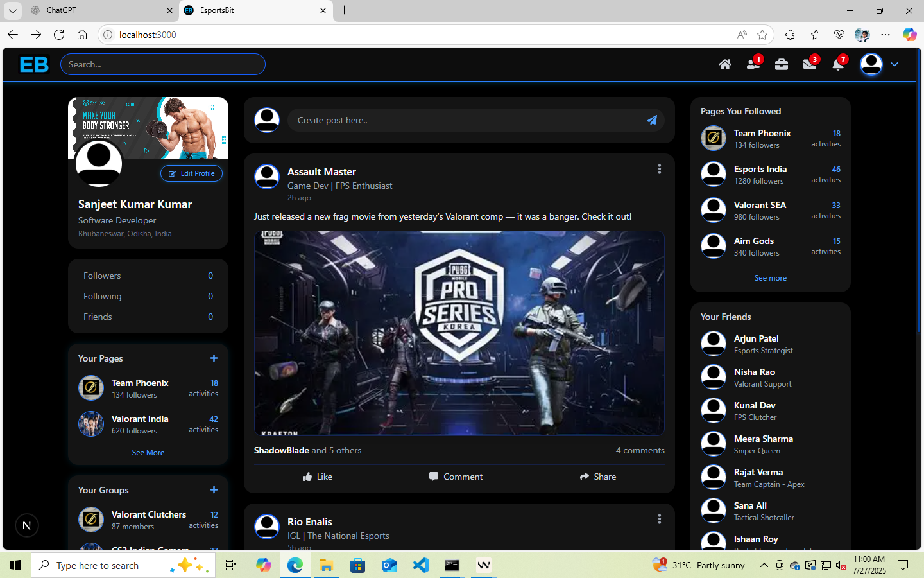This screenshot has height=578, width=924.
Task: Click the browser home button
Action: point(82,35)
